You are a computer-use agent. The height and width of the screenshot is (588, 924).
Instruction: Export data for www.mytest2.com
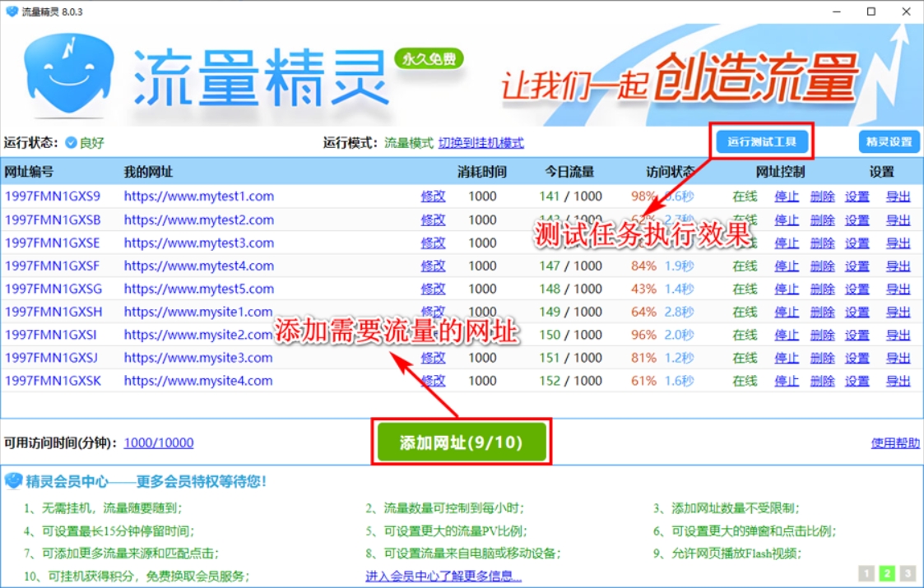(x=898, y=220)
